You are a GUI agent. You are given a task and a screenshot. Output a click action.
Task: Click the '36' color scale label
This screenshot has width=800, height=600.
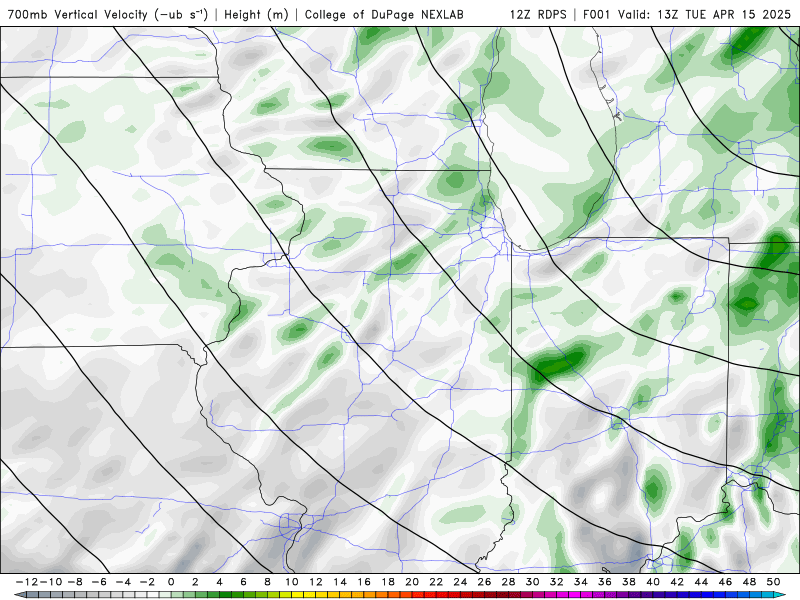[605, 582]
